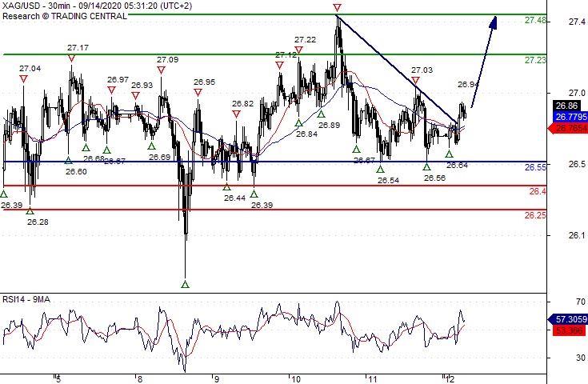Click the red triangle at the 27.48 peak

[x=337, y=8]
